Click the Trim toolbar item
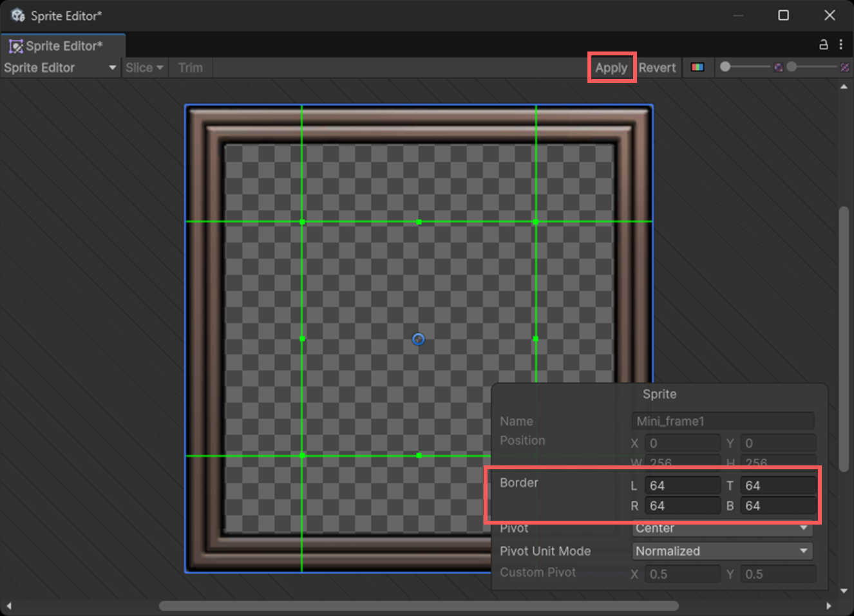 click(190, 68)
